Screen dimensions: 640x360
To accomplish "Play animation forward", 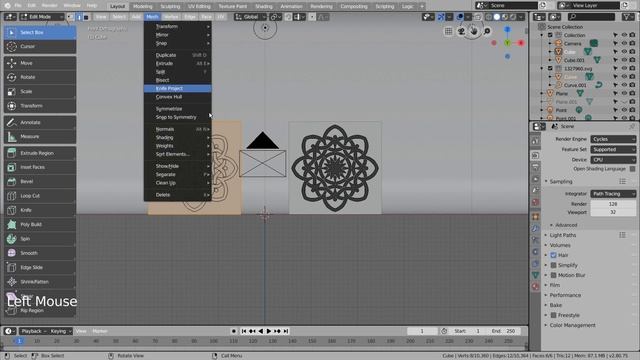I will coord(269,331).
